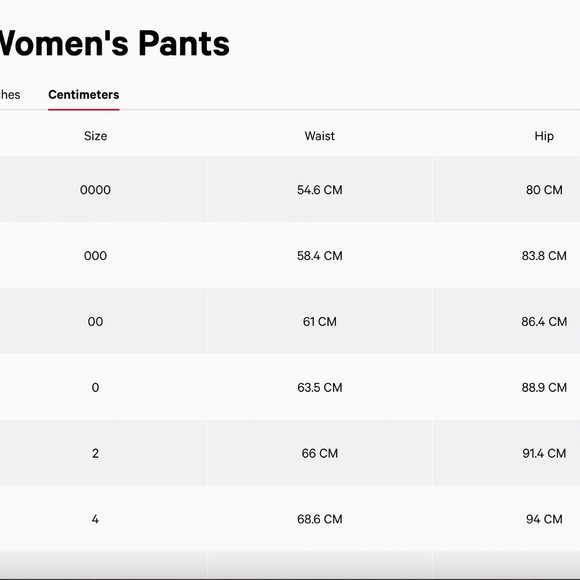This screenshot has width=580, height=580.
Task: Click the 94 CM hip value
Action: [544, 519]
